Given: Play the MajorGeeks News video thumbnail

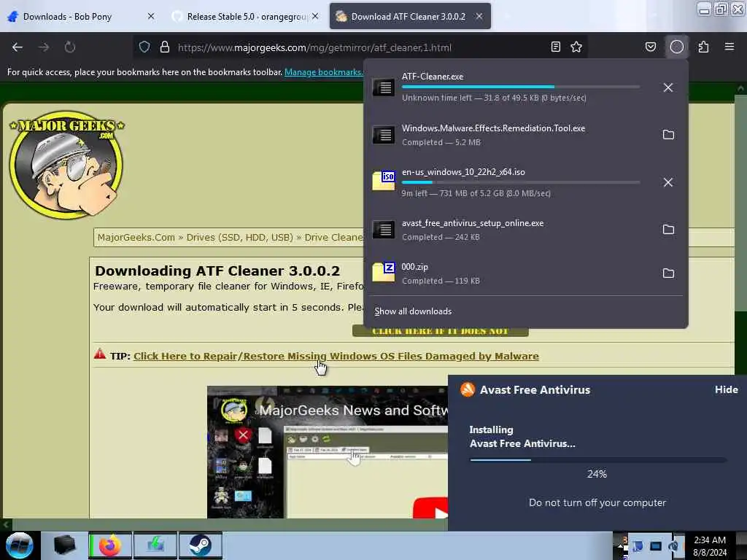Looking at the screenshot, I should click(328, 452).
